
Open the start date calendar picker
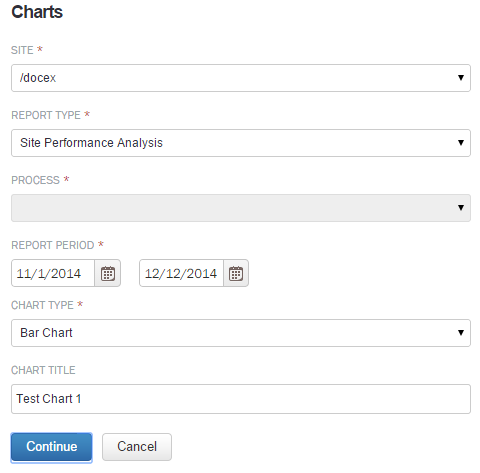coord(108,273)
